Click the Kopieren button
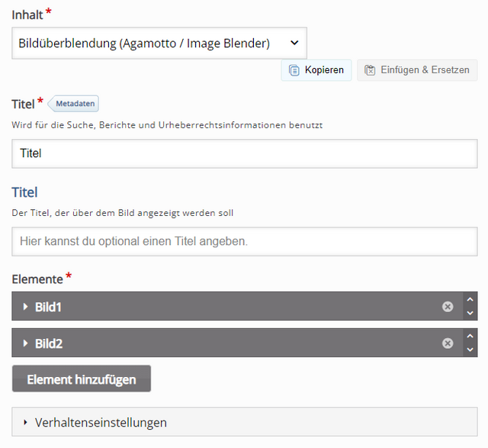488x448 pixels. point(316,70)
